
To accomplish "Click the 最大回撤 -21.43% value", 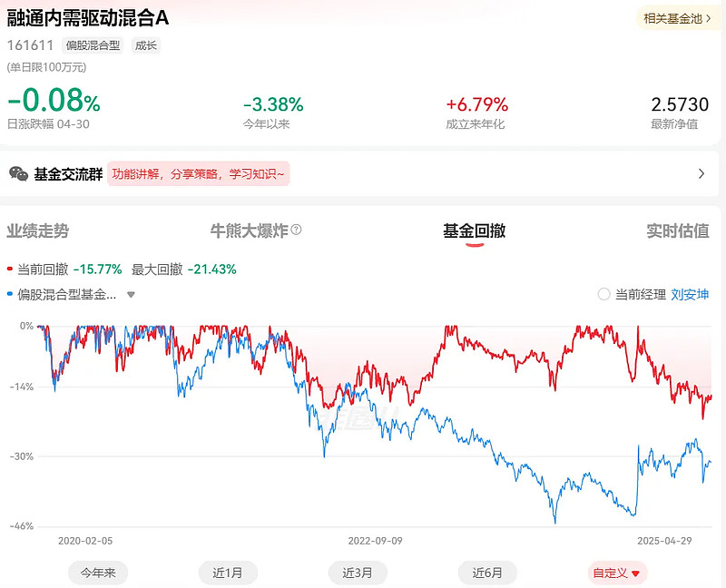I will tap(212, 269).
